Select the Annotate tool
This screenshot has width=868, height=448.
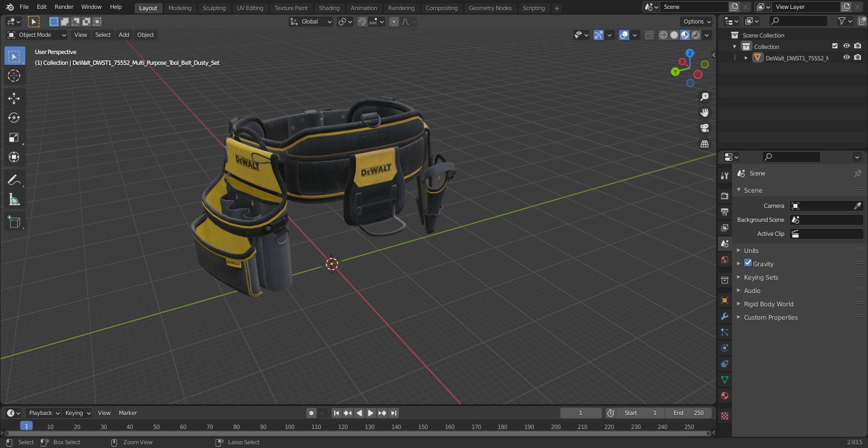(14, 180)
